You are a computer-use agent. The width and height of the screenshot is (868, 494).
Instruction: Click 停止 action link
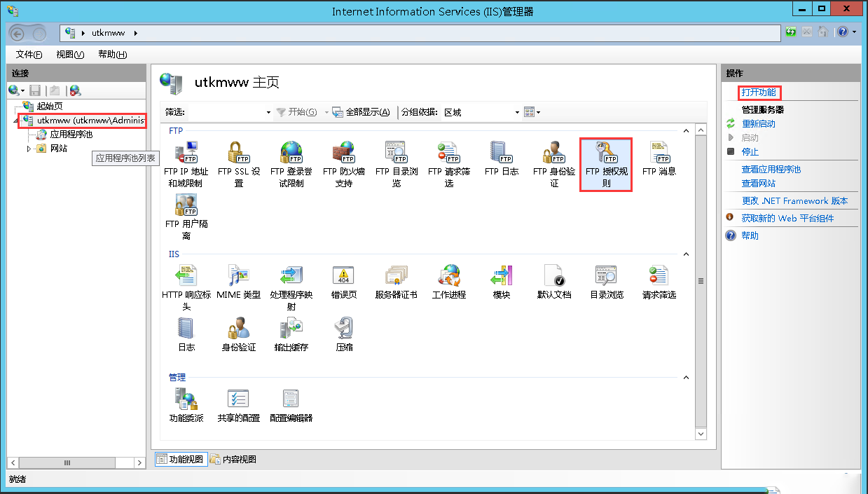pos(750,152)
